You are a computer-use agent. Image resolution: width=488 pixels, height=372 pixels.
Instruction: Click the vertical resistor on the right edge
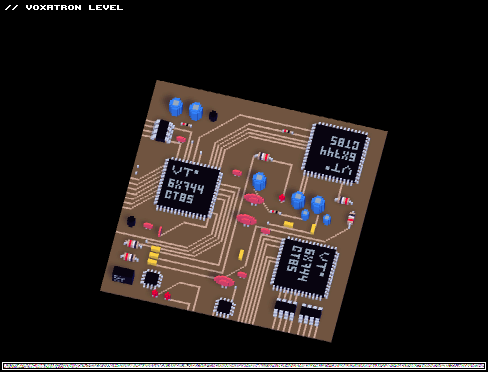click(351, 219)
